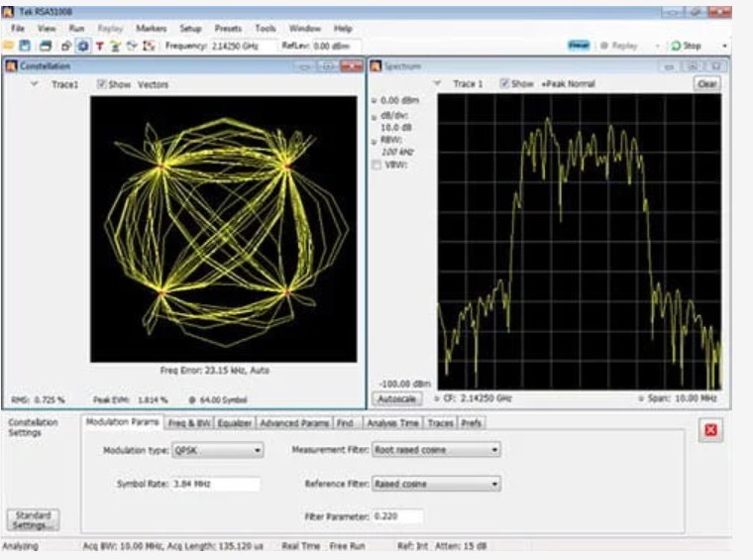The width and height of the screenshot is (753, 560).
Task: Switch to the Equalizer tab
Action: [234, 422]
